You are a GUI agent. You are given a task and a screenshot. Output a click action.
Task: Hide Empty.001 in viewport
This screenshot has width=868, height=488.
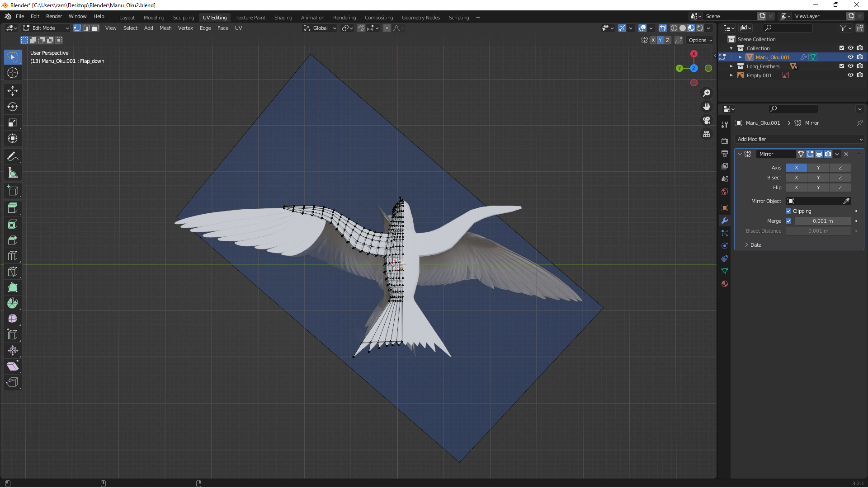[850, 75]
